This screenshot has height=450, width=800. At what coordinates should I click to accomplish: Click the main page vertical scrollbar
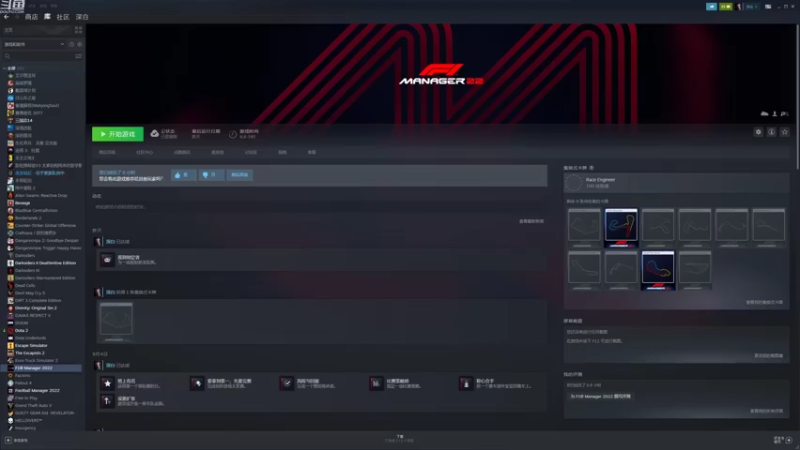point(796,96)
